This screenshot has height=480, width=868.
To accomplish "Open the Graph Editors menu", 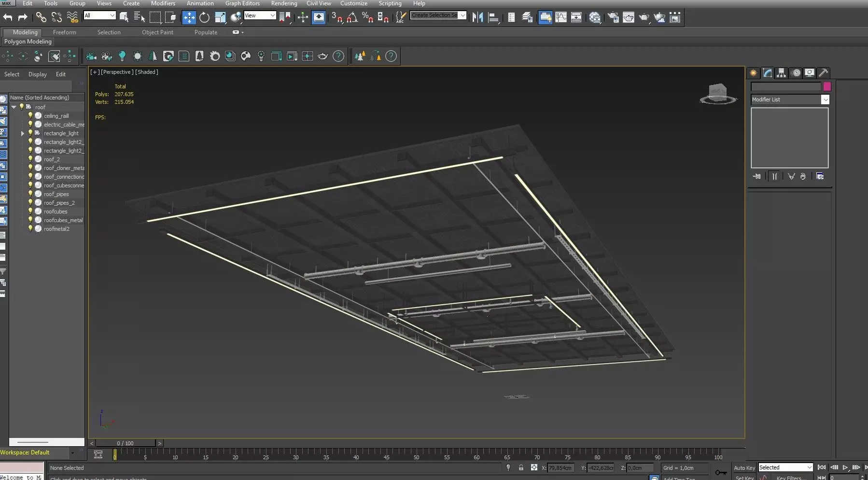I will pos(242,3).
